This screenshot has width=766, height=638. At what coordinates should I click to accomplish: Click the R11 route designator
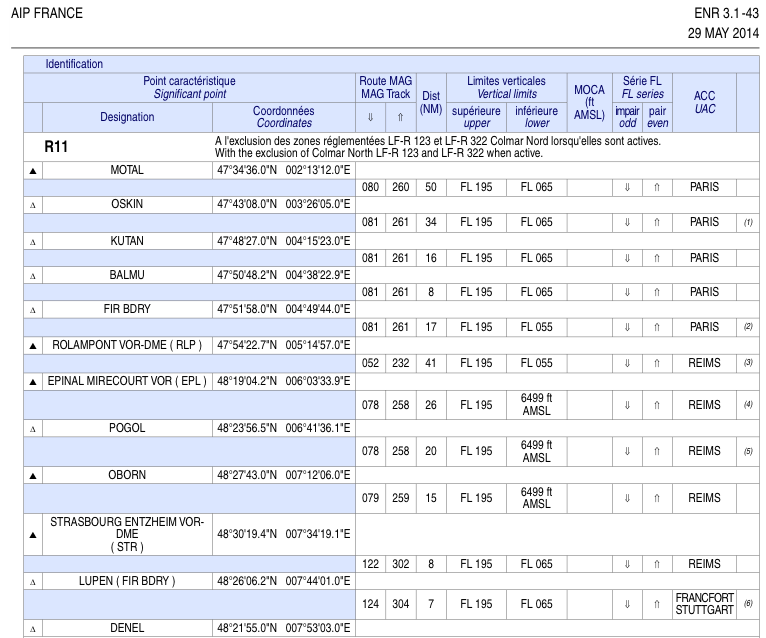(56, 147)
